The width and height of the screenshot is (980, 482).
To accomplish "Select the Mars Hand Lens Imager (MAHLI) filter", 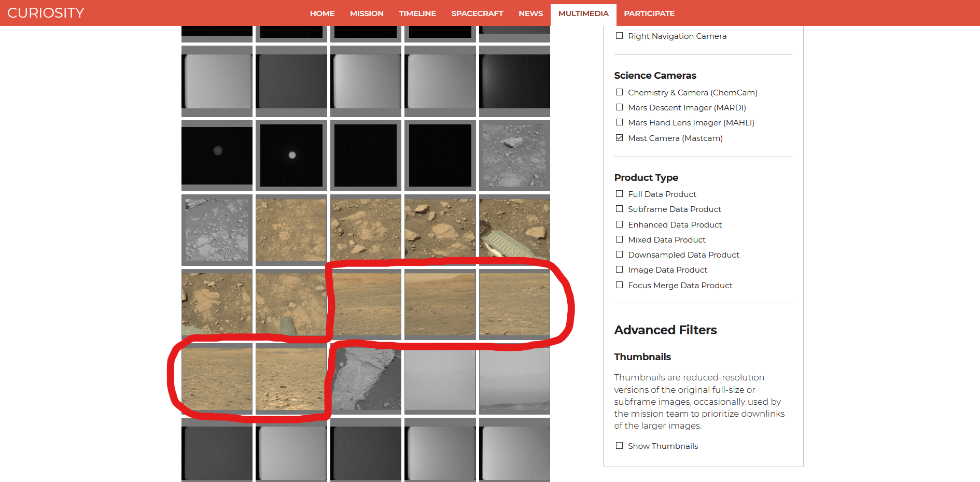I will coord(620,122).
